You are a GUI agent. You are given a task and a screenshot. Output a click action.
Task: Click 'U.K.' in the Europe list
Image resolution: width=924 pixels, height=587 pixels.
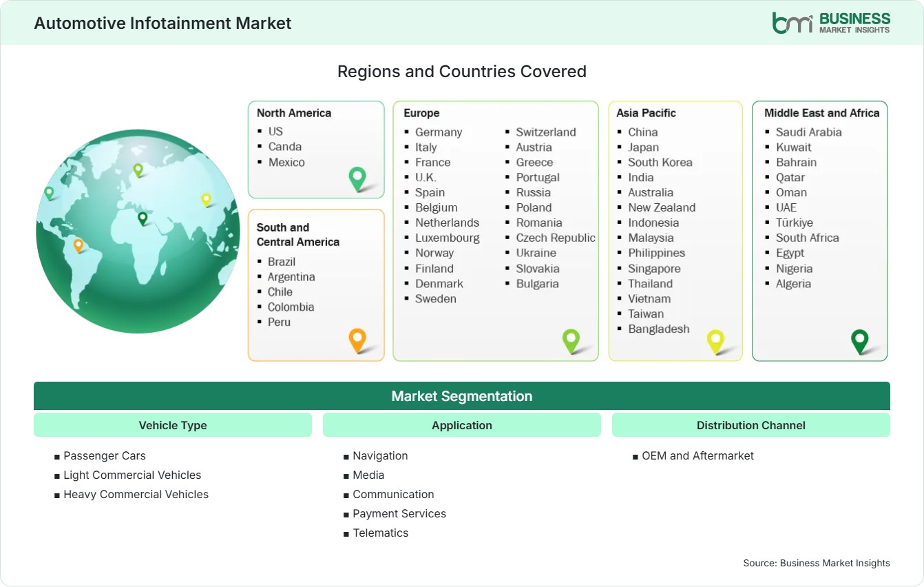426,178
